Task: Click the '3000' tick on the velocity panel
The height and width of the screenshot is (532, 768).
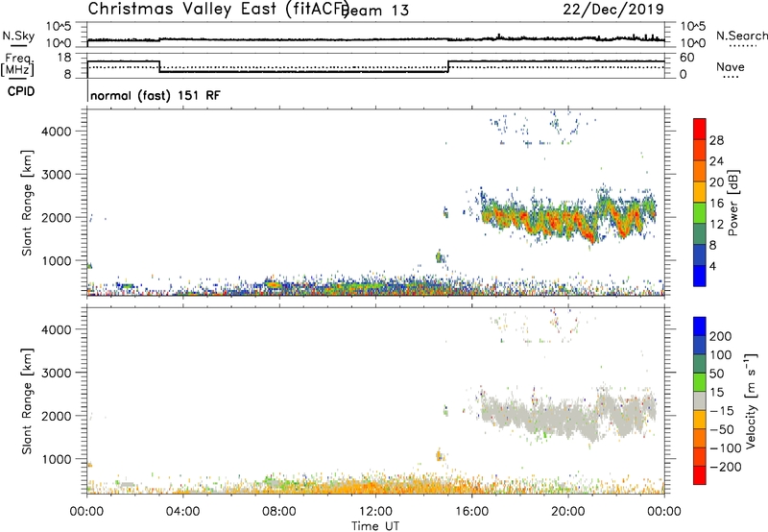Action: point(56,373)
